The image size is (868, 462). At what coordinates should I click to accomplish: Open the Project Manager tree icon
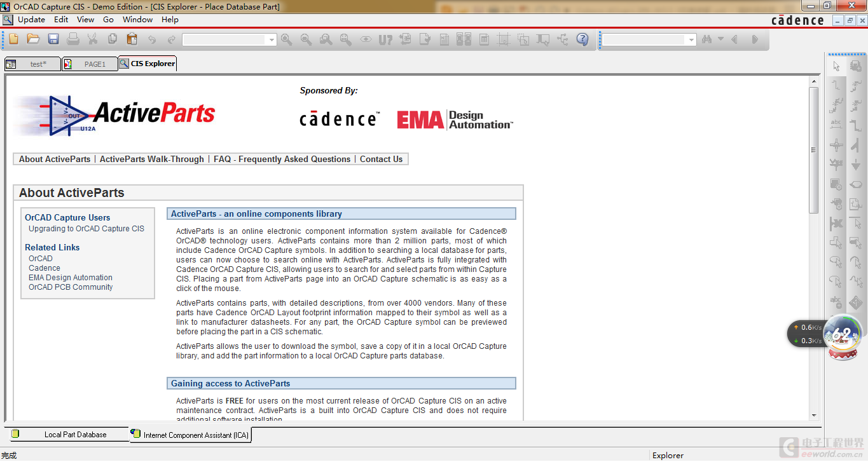point(563,39)
